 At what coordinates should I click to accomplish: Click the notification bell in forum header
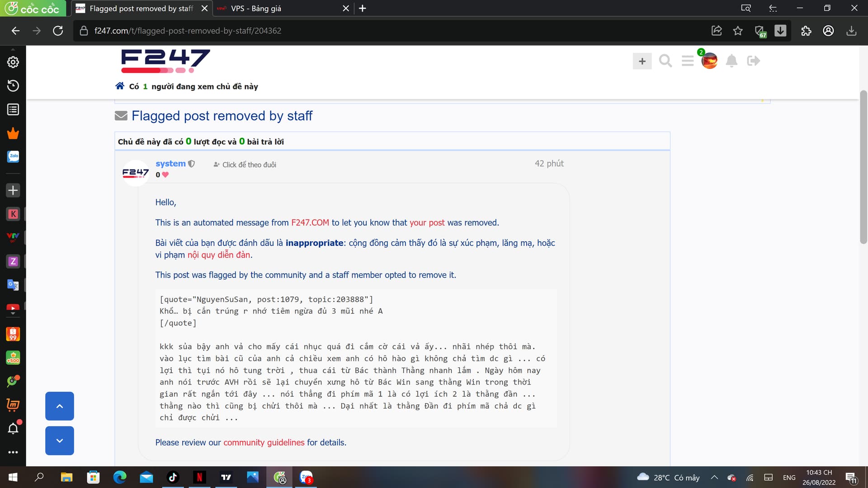(731, 61)
